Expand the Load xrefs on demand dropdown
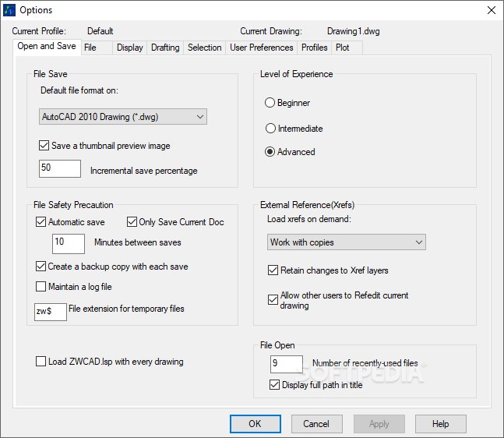The image size is (504, 438). click(x=347, y=242)
